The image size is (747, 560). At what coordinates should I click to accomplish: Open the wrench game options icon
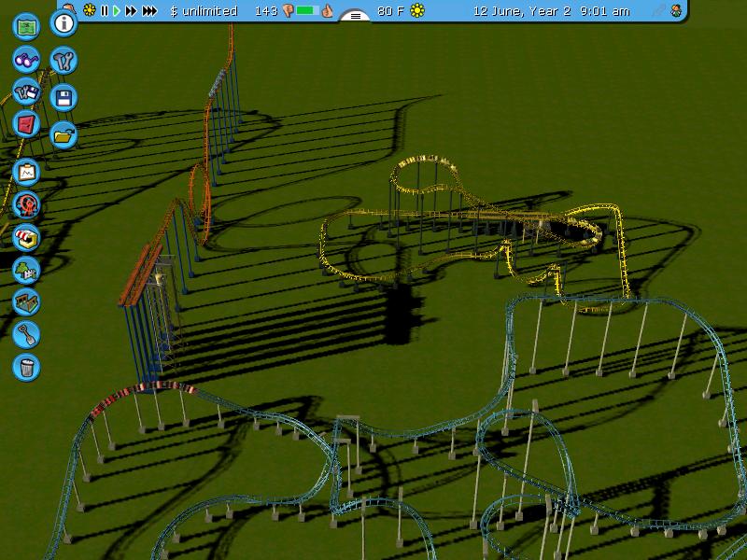click(x=63, y=60)
